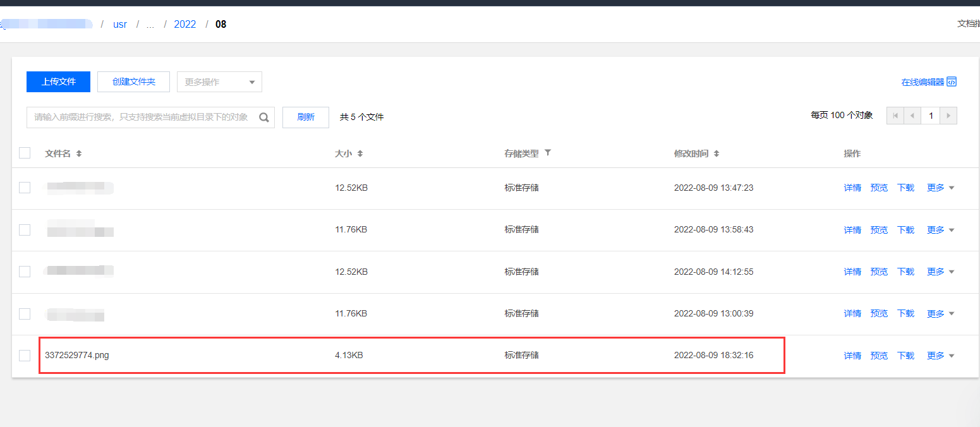Viewport: 980px width, 427px height.
Task: Expand 更多 menu for 3372529774.png row
Action: pyautogui.click(x=940, y=356)
